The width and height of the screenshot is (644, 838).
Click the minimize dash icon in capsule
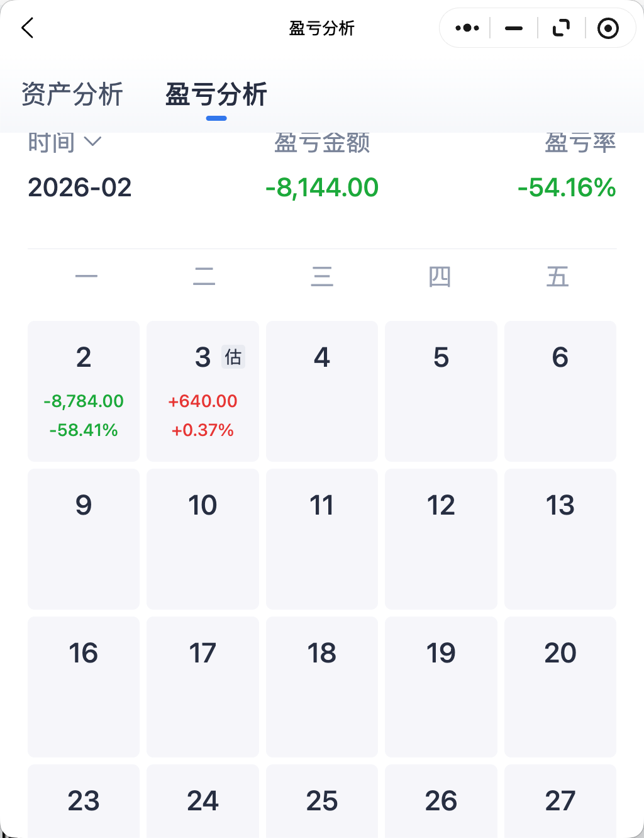pos(514,28)
